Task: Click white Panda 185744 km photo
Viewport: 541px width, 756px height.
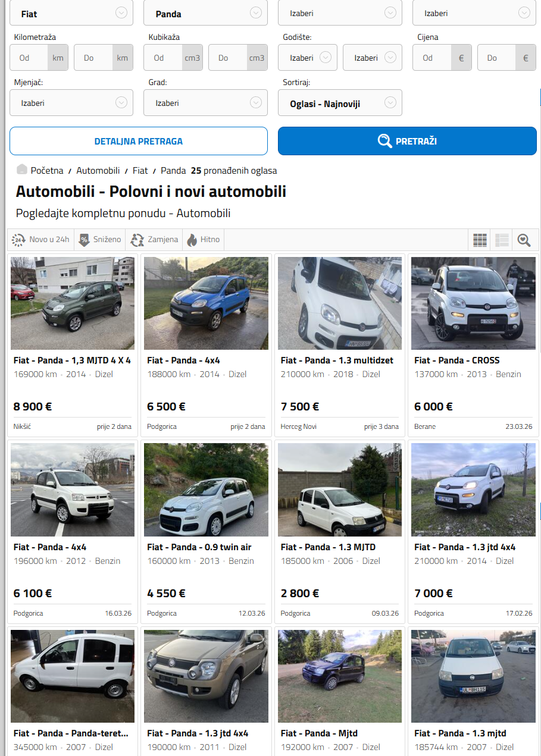Action: [473, 676]
